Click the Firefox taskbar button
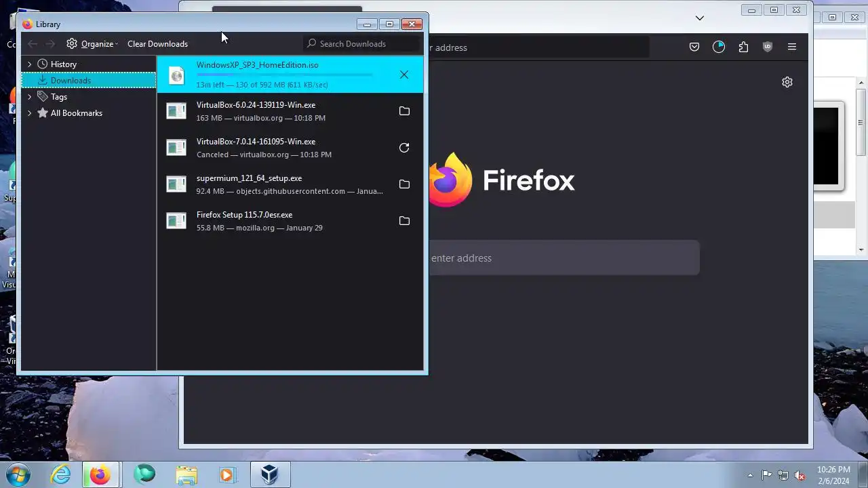The image size is (868, 488). [100, 474]
